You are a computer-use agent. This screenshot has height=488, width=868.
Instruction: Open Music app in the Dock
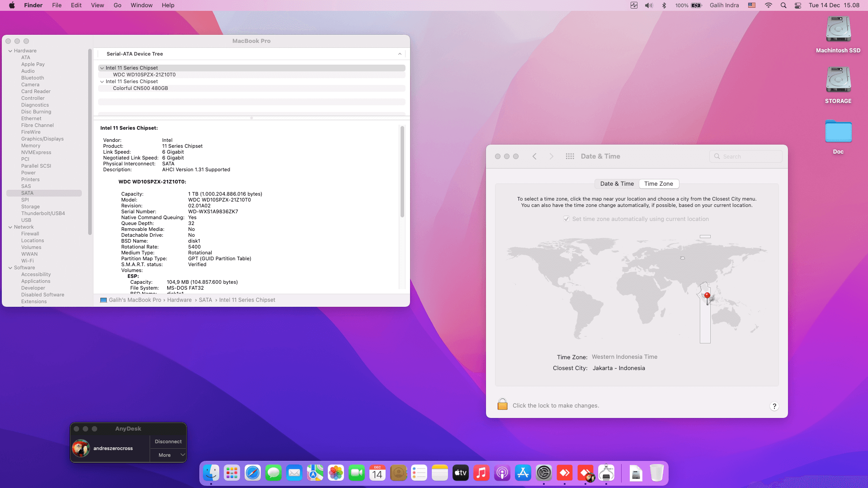tap(481, 473)
